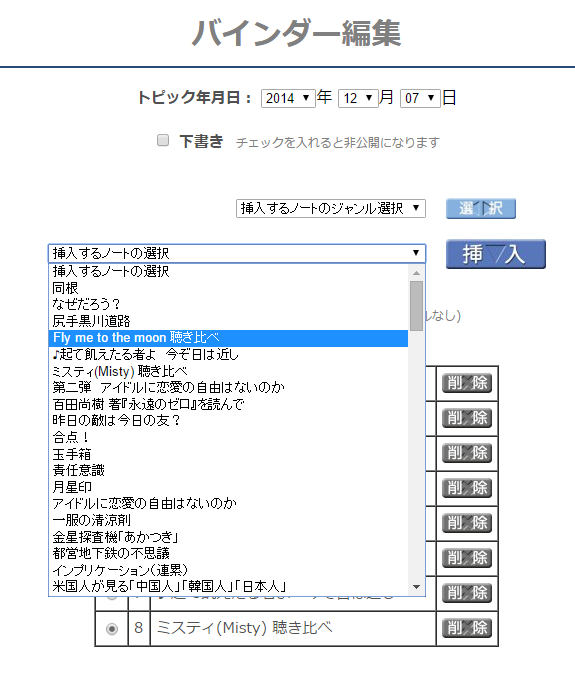The width and height of the screenshot is (575, 675).
Task: Pick 金星探査機「あかつき」 from the list
Action: [228, 537]
